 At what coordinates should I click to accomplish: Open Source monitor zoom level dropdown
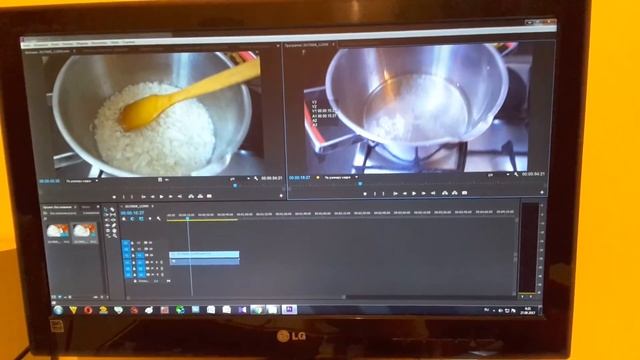click(x=82, y=181)
